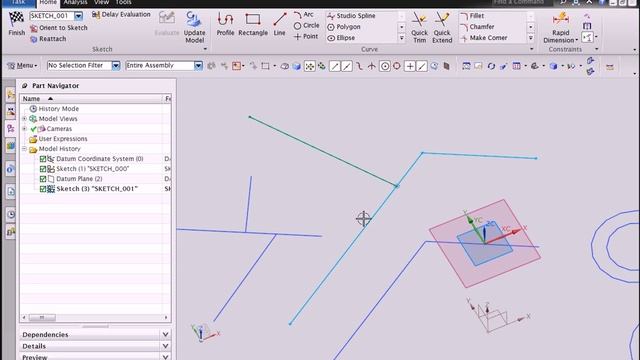640x360 pixels.
Task: Select the Make Corner tool
Action: pos(484,38)
